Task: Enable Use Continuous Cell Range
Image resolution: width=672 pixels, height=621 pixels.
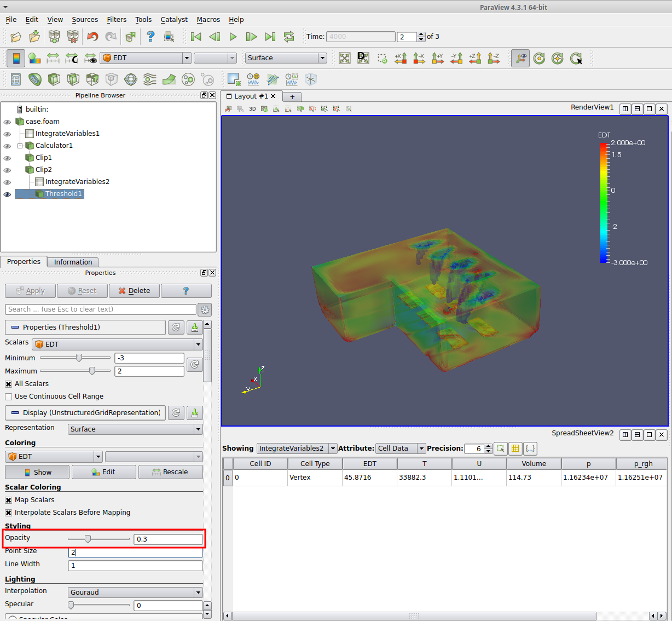Action: [x=9, y=396]
